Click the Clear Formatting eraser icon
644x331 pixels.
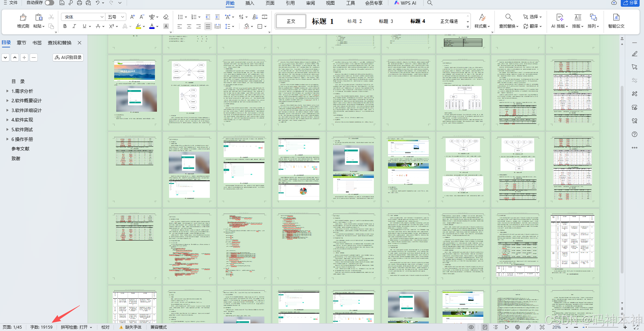pos(166,17)
